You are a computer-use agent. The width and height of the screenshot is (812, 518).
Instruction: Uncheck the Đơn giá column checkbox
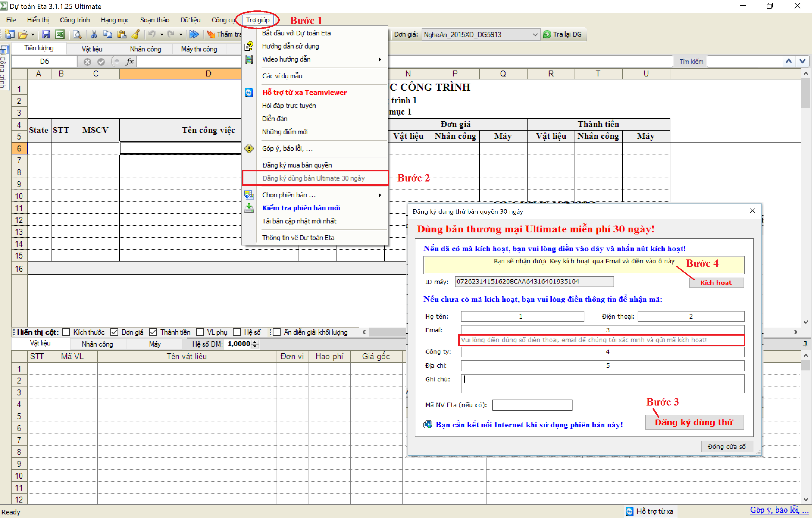point(114,332)
